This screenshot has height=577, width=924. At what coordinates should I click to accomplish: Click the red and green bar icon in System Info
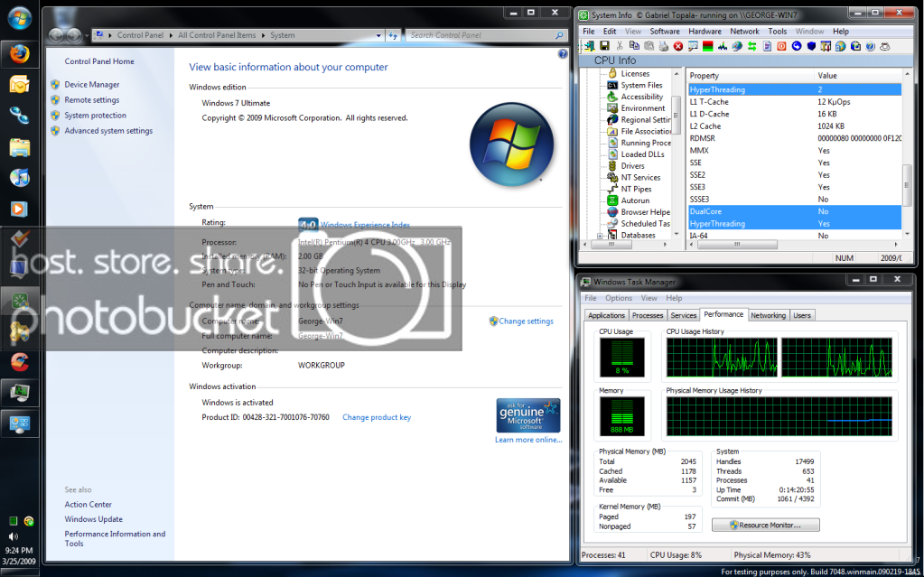(708, 46)
